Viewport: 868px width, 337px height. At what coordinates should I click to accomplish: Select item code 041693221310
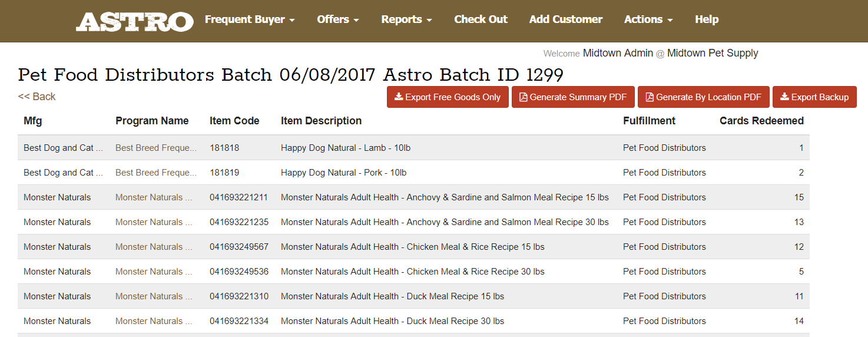[239, 296]
